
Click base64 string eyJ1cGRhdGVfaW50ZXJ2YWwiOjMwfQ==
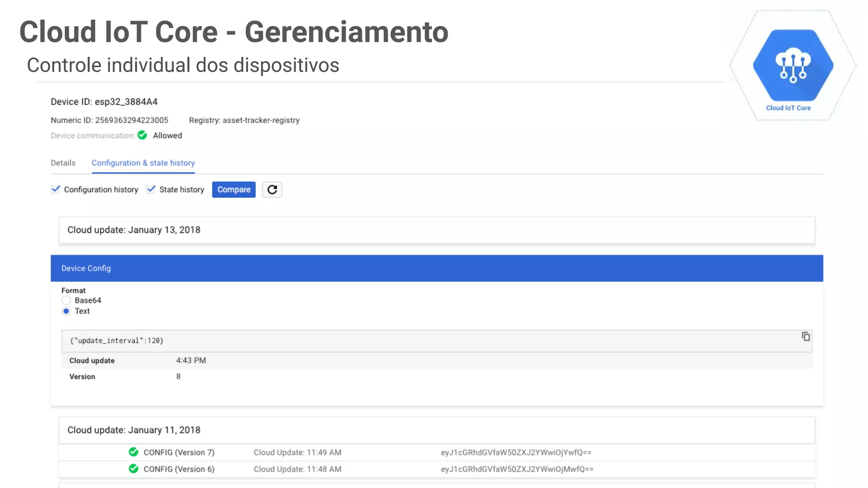pos(517,469)
